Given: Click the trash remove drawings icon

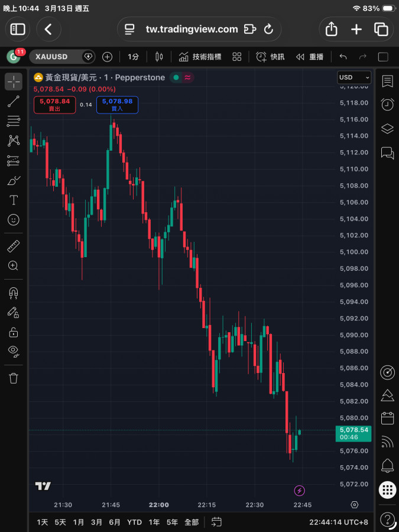Looking at the screenshot, I should coord(14,378).
